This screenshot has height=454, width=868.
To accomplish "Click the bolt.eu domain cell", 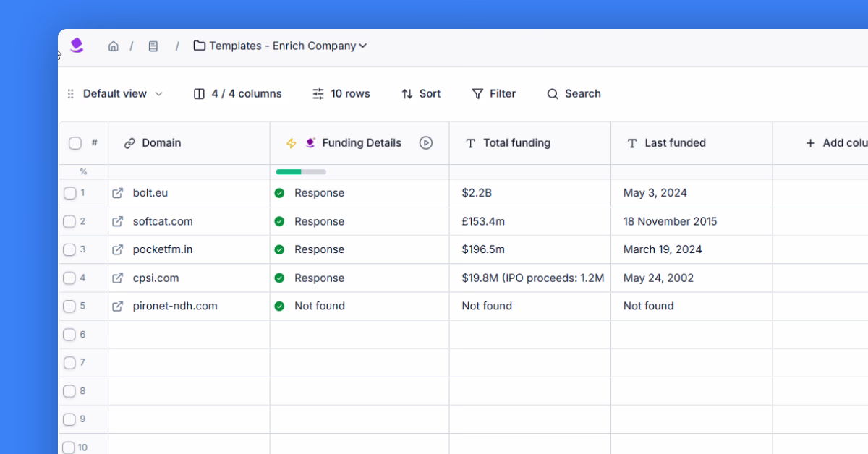I will pos(189,193).
